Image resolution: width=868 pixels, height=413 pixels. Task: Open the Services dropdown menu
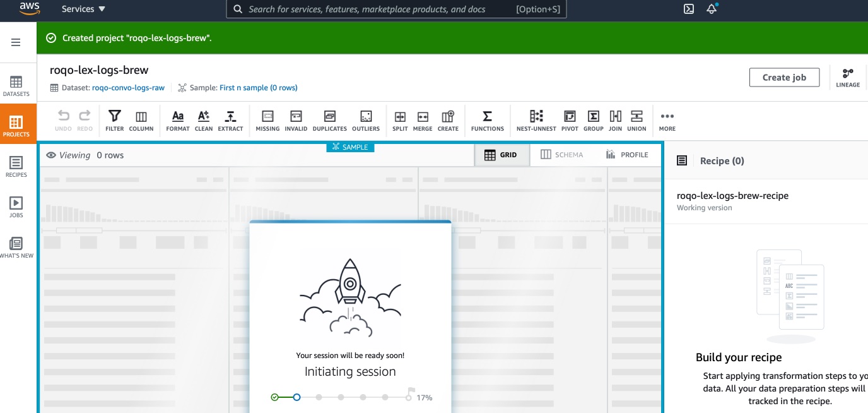pos(83,9)
